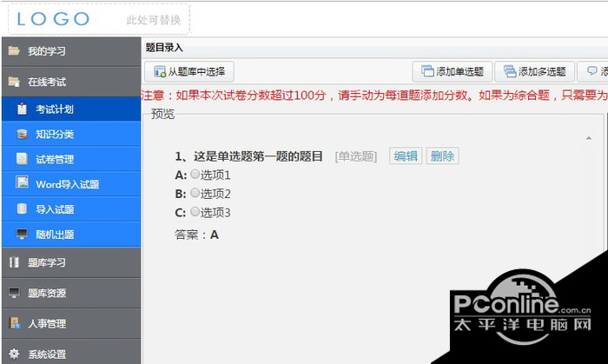Viewport: 608px width, 364px height.
Task: Click the 添加单选题 button
Action: [453, 71]
